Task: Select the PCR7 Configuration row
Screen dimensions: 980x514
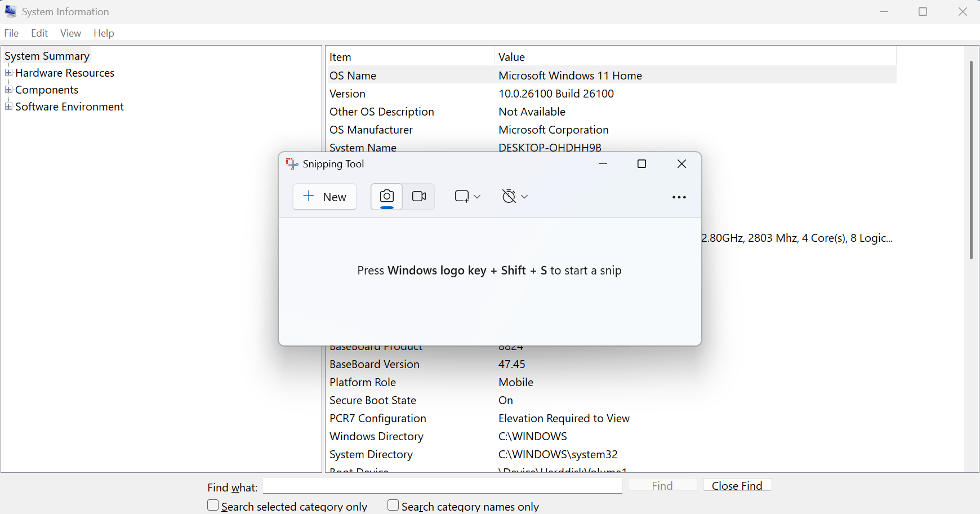Action: click(612, 418)
